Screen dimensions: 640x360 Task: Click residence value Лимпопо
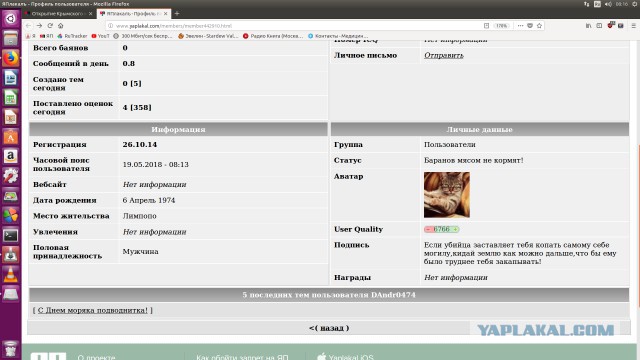[x=139, y=216]
